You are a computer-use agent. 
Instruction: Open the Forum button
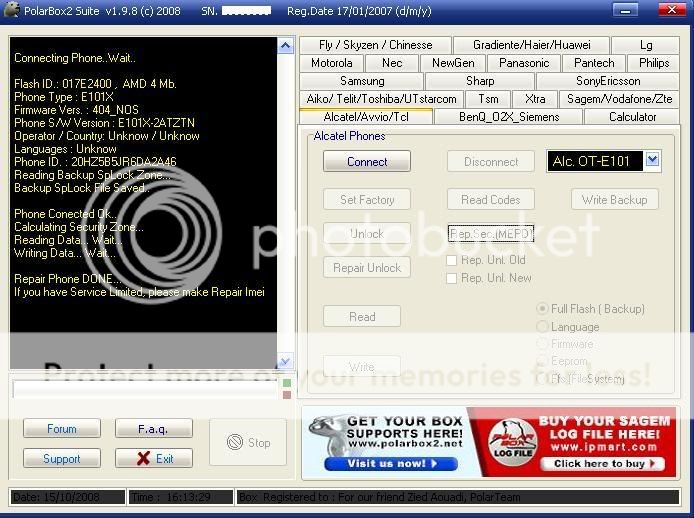[62, 429]
